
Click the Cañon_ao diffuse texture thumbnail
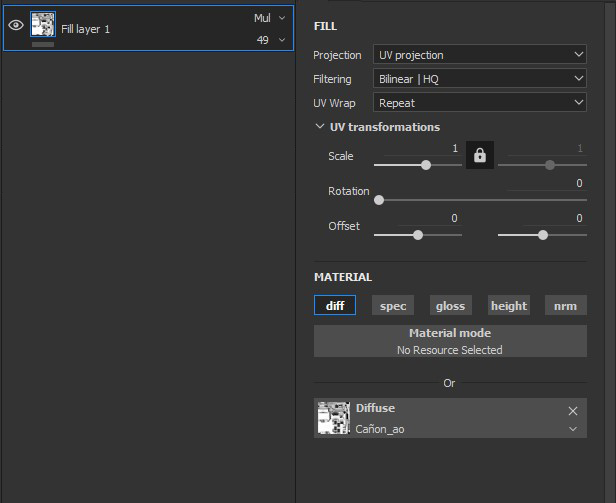pos(332,418)
